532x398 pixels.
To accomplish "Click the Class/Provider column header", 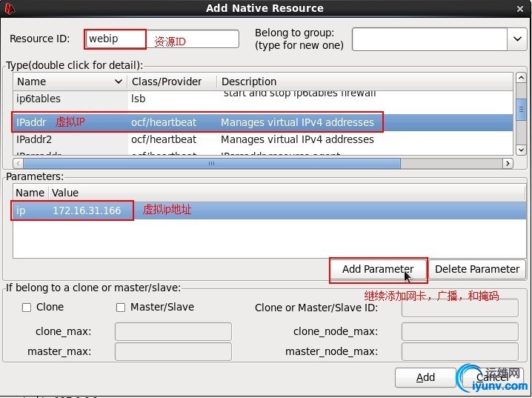I will [172, 82].
